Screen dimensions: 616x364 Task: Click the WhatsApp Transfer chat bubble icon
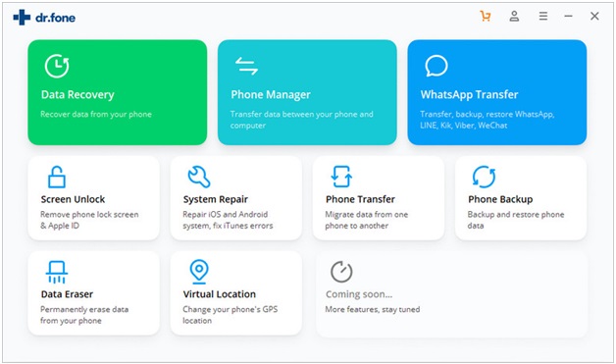(436, 66)
